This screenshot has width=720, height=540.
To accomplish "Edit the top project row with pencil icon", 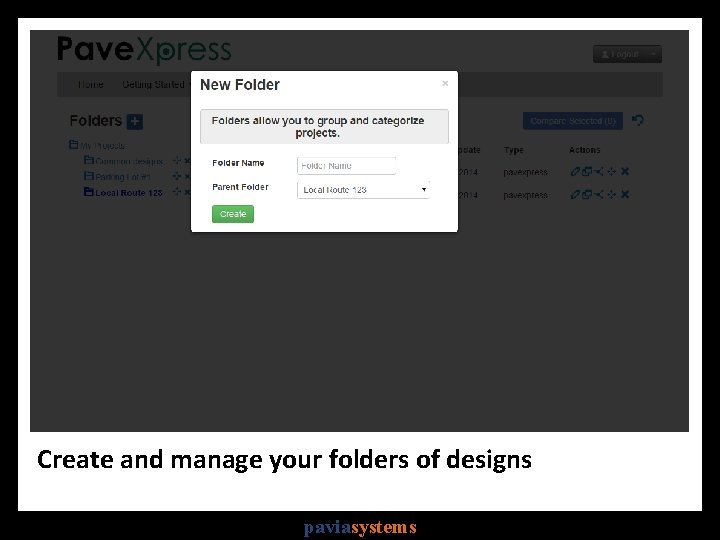I will coord(575,171).
